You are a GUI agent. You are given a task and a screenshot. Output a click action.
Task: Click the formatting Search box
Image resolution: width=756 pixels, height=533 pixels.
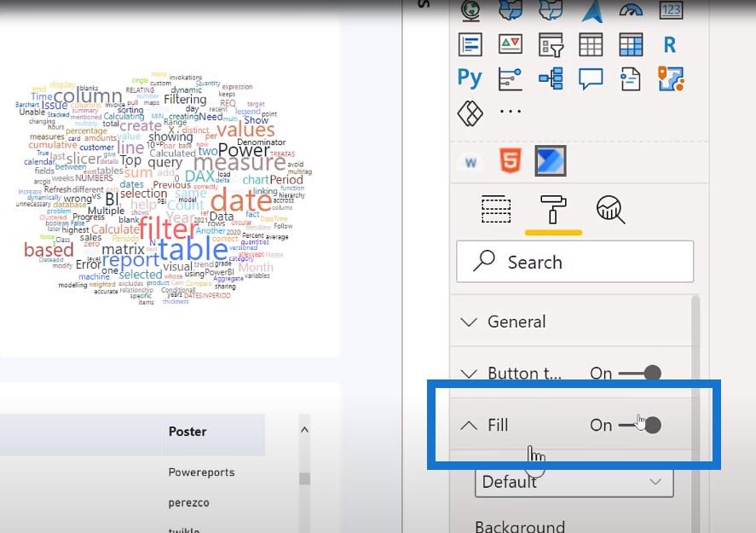point(574,262)
